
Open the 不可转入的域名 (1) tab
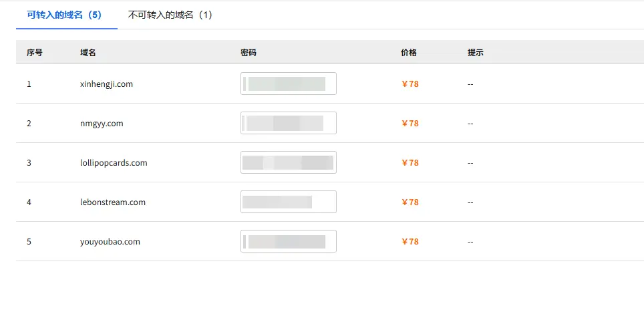[170, 15]
